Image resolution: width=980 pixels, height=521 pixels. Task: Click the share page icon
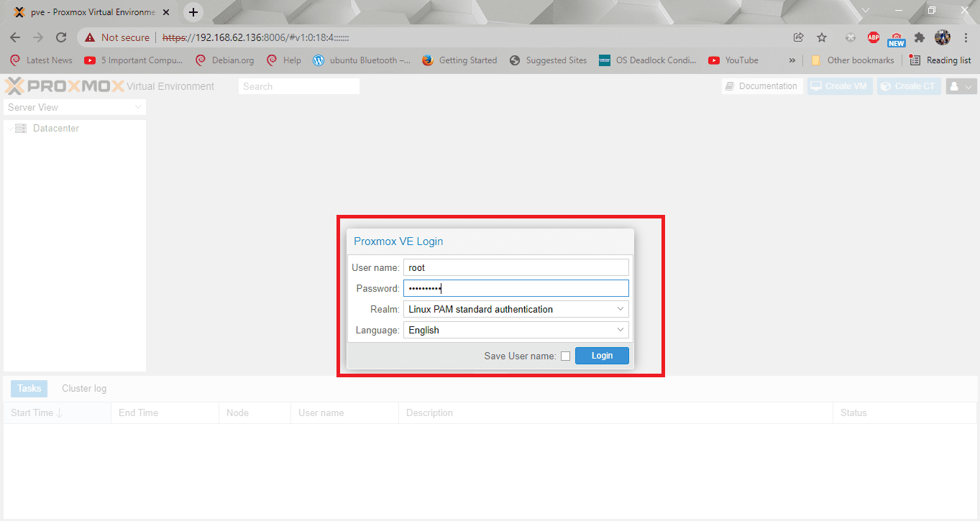(799, 37)
